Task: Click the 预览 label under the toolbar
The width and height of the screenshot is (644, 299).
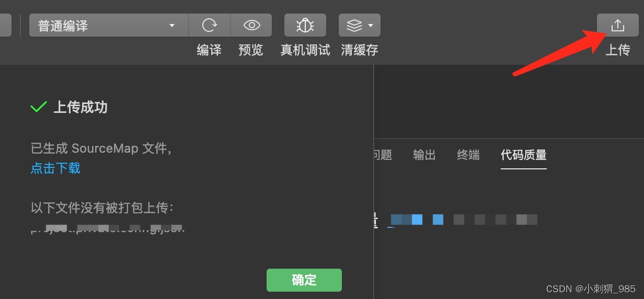Action: point(251,50)
